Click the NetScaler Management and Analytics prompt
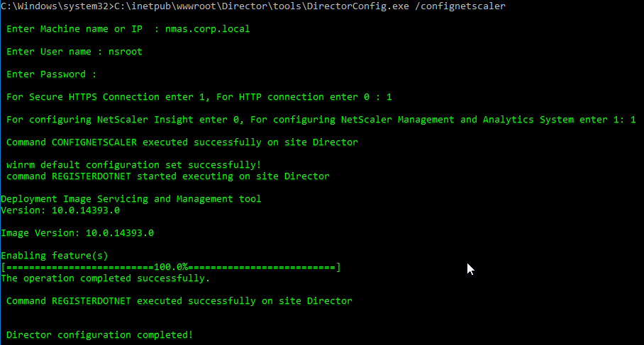This screenshot has width=644, height=345. point(321,120)
